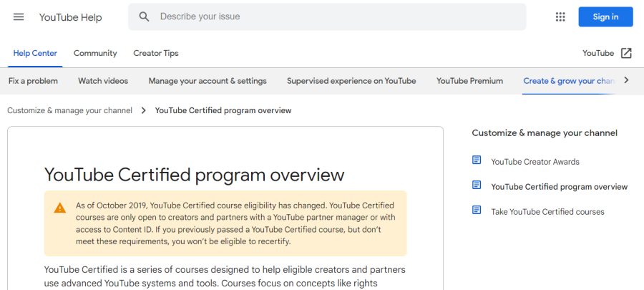Viewport: 644px width, 290px height.
Task: Click the document icon beside YouTube Creator Awards
Action: pyautogui.click(x=477, y=160)
